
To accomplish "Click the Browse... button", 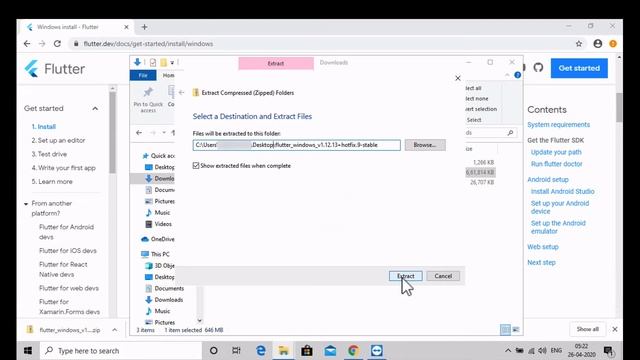I will point(425,145).
